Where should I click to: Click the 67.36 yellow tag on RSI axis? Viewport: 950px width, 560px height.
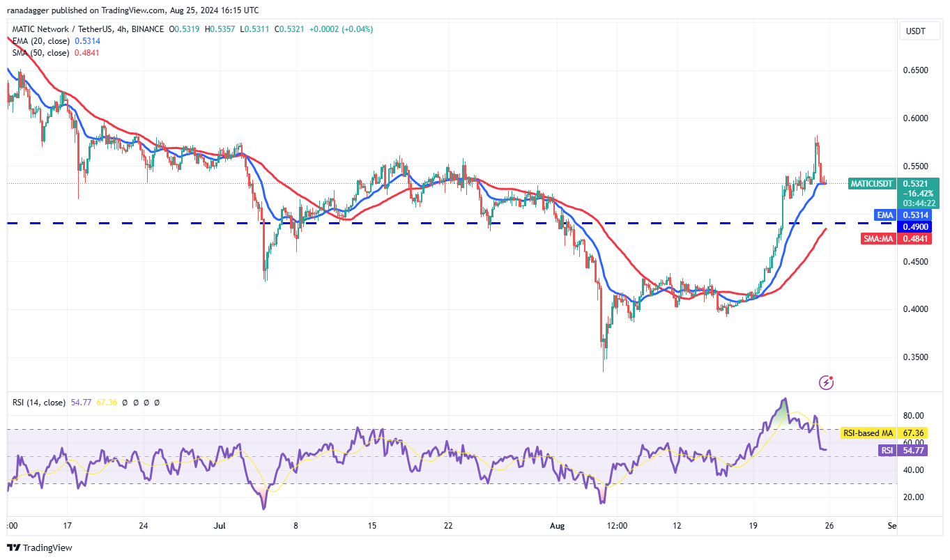(x=913, y=433)
